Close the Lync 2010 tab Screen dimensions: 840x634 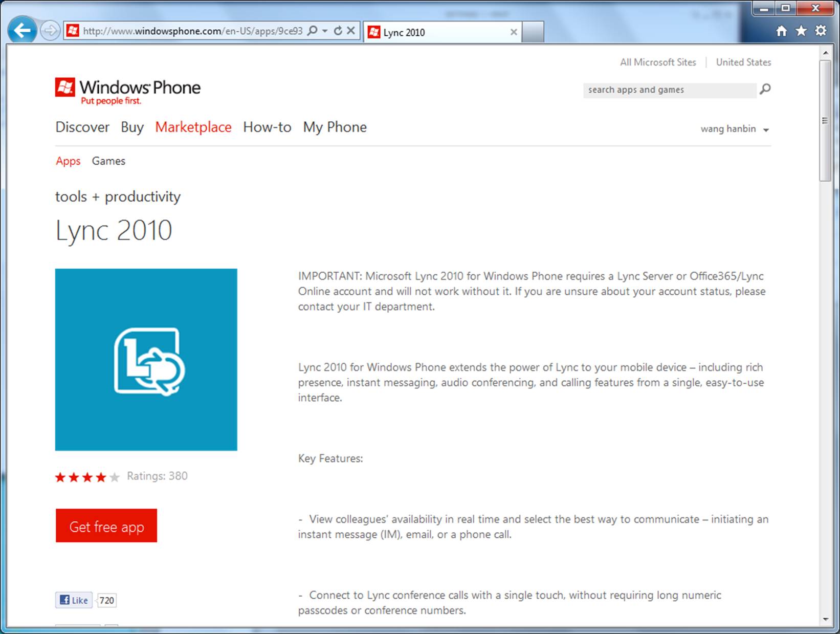point(514,32)
